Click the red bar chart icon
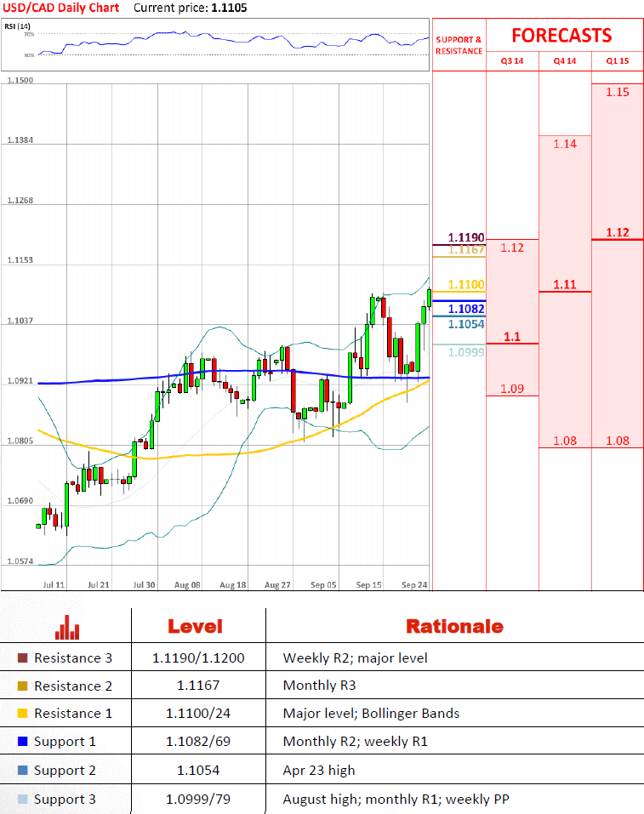The image size is (644, 814). [x=67, y=627]
